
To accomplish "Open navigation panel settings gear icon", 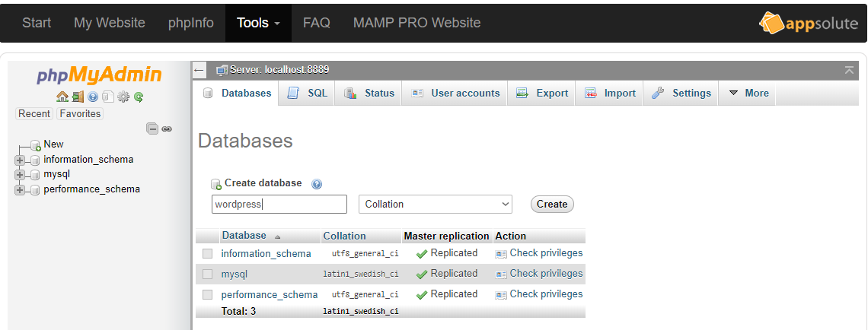I will coord(123,97).
